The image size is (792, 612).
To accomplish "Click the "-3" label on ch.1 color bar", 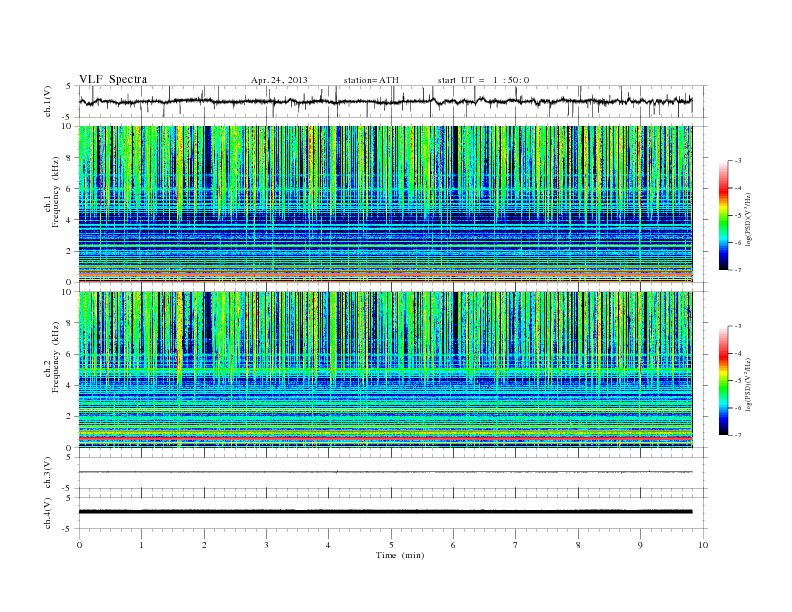I will tap(738, 161).
